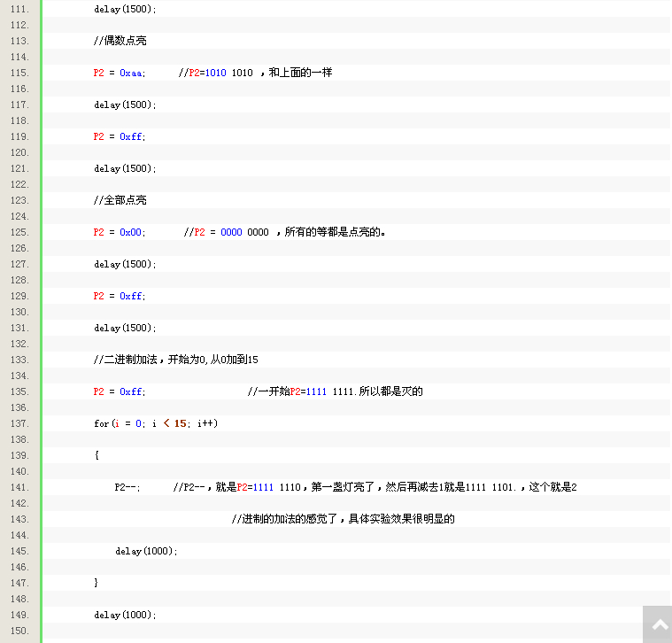Click comment '//进制的加法的感觉了' on line 143
Image resolution: width=672 pixels, height=643 pixels.
[285, 519]
